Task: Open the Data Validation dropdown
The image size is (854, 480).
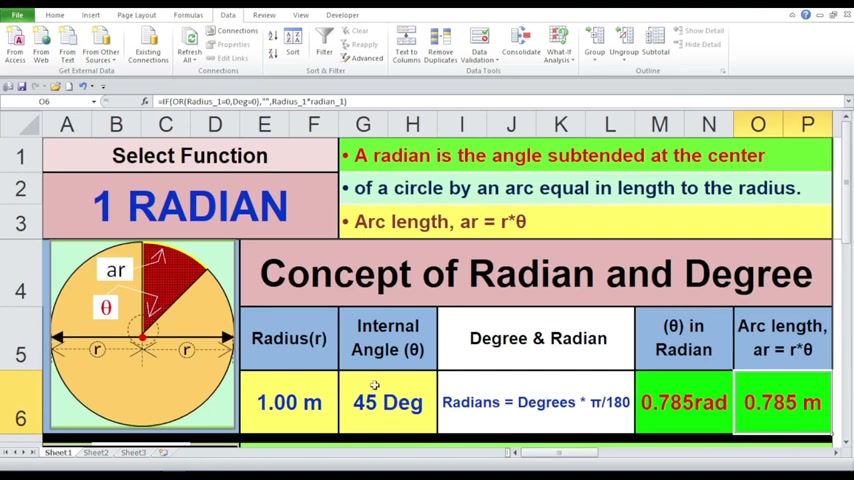Action: 479,45
